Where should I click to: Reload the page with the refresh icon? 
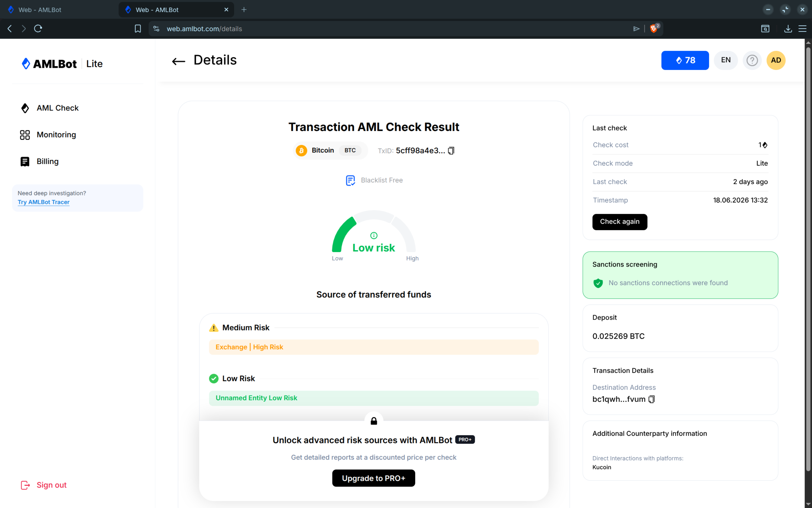tap(38, 29)
